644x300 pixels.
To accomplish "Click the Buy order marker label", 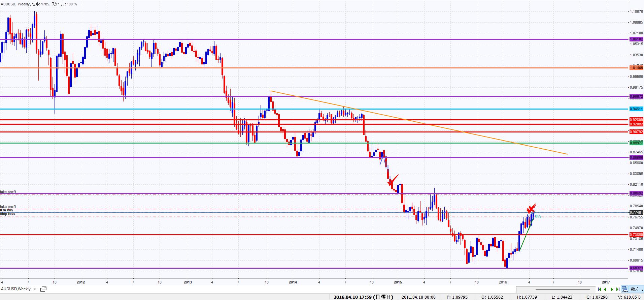I will tap(538, 216).
